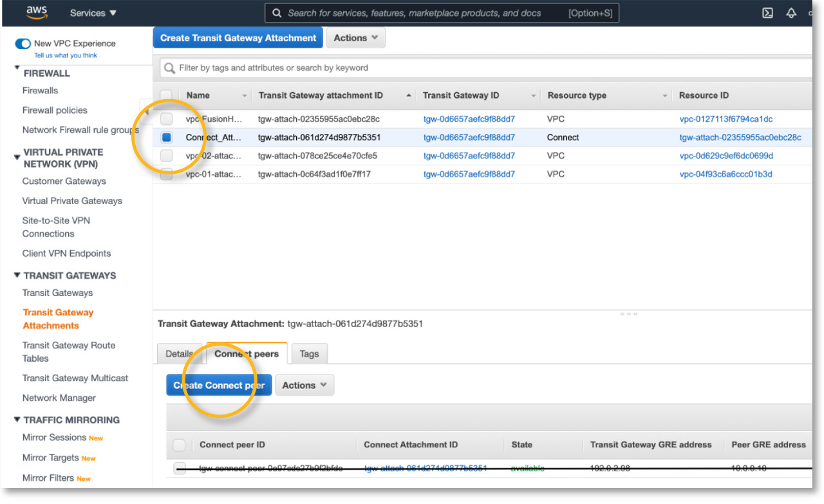Image resolution: width=824 pixels, height=504 pixels.
Task: Open Network Firewall rule groups
Action: coord(80,130)
